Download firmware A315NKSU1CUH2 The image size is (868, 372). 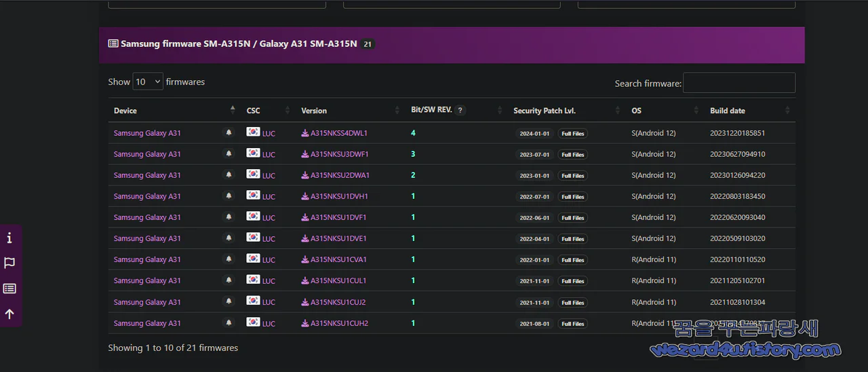tap(335, 323)
